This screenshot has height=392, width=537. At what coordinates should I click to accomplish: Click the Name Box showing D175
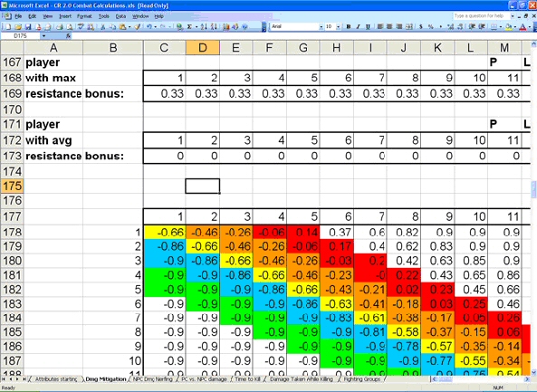(20, 36)
